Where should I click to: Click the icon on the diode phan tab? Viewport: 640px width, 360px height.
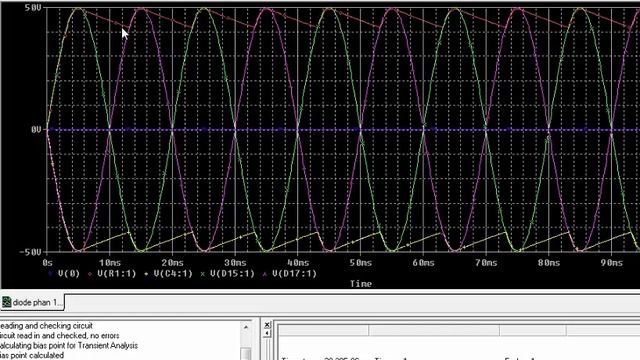[7, 302]
